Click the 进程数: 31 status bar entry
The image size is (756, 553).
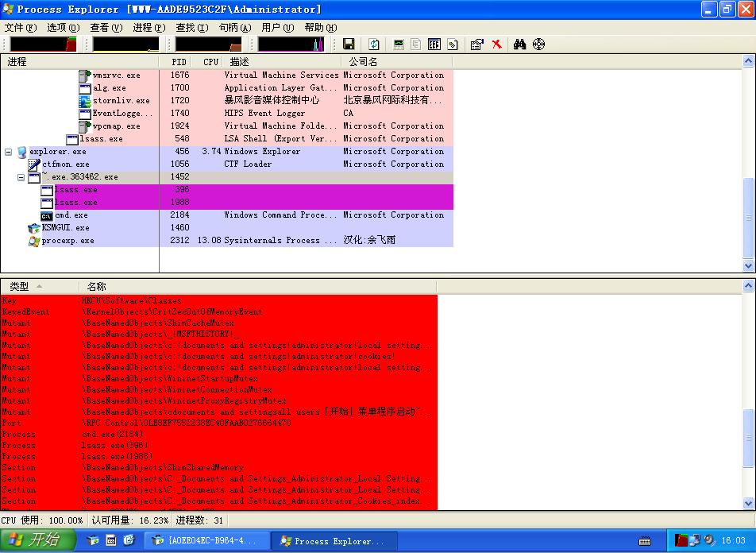pos(199,520)
